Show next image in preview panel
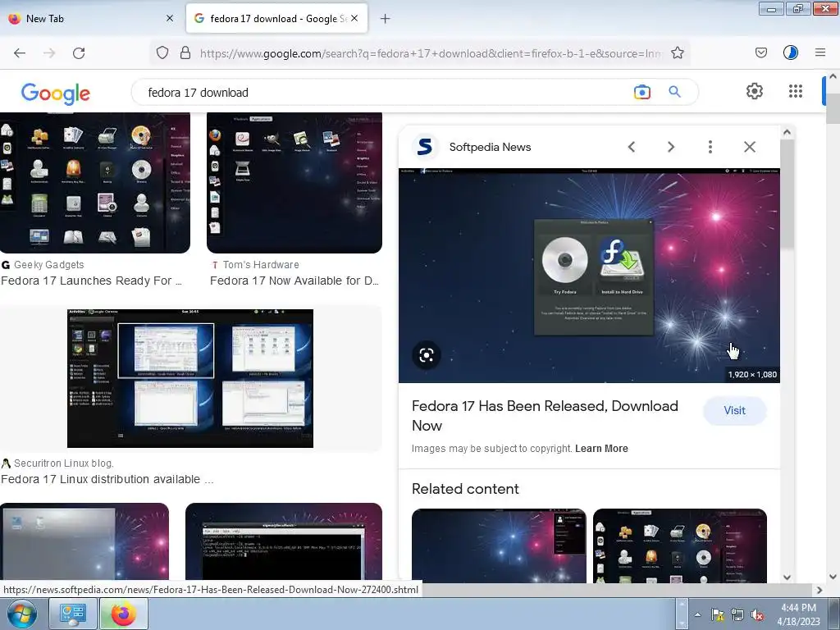 tap(671, 147)
